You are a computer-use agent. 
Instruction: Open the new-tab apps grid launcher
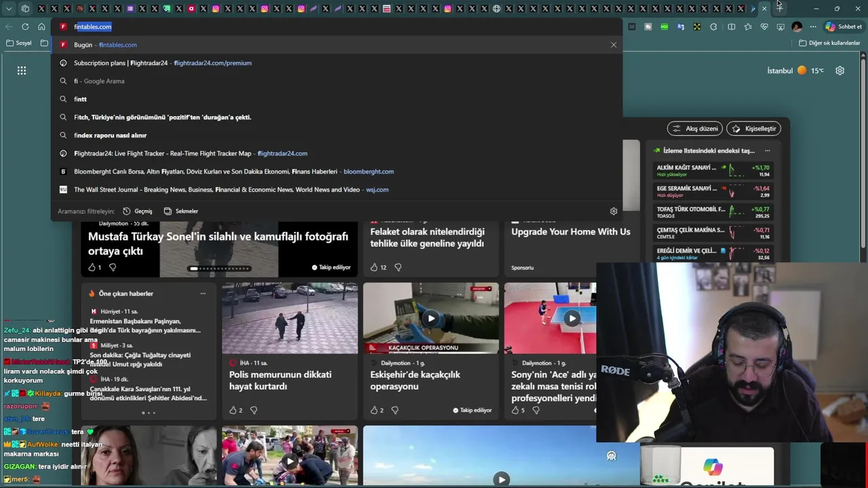[x=22, y=70]
